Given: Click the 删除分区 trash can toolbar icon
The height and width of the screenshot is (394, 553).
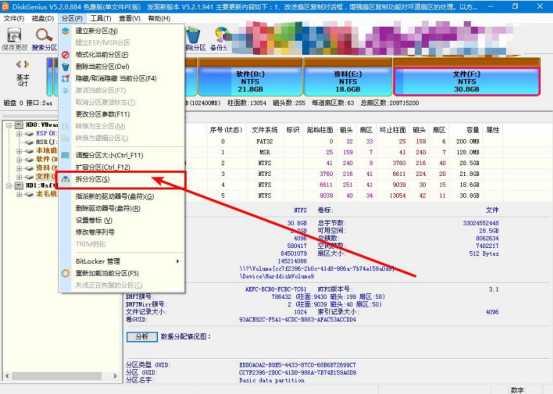Looking at the screenshot, I should tap(193, 36).
